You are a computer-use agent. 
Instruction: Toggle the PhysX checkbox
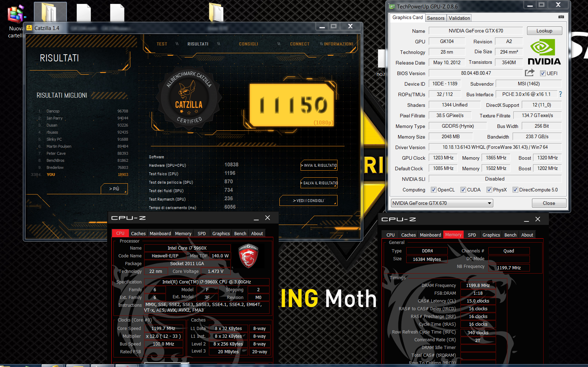[489, 190]
